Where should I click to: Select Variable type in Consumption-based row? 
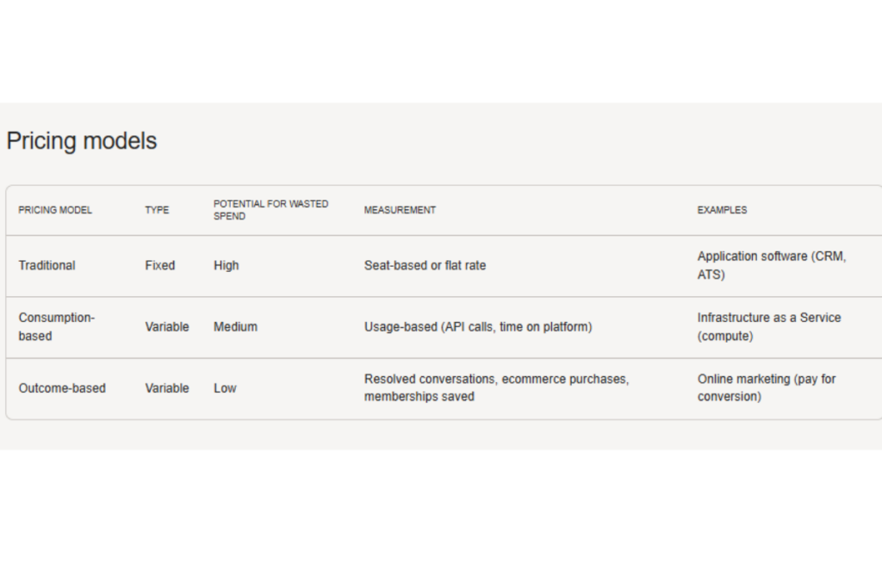(167, 326)
